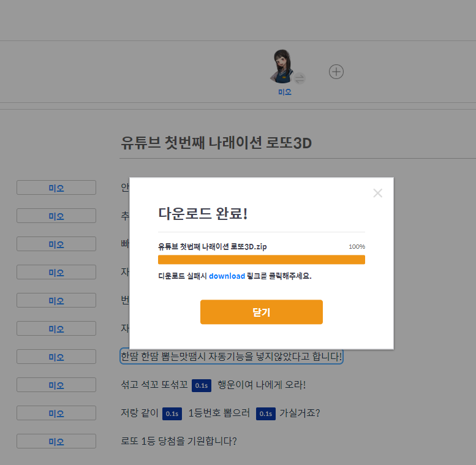The width and height of the screenshot is (476, 465).
Task: Select 미오 voice button for 안 line
Action: (x=56, y=187)
